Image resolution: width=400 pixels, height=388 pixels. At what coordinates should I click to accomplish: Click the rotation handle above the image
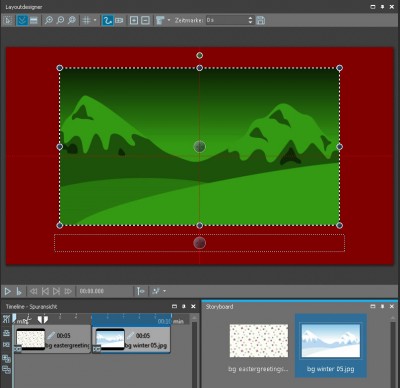199,55
